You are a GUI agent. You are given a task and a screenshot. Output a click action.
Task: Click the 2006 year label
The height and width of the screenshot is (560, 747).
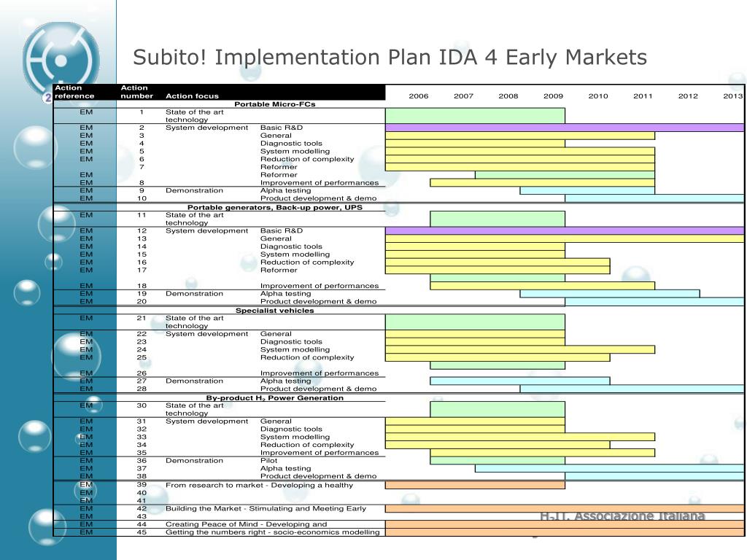click(x=418, y=96)
